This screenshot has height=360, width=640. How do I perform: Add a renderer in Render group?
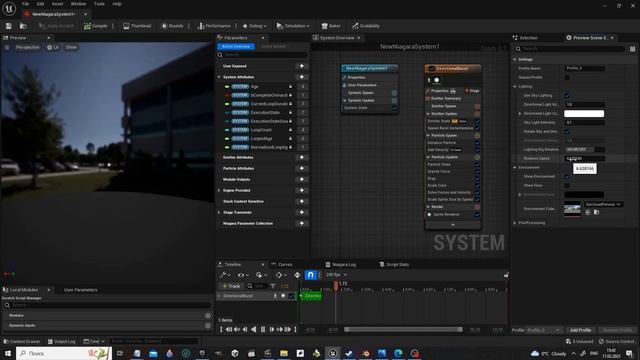tap(477, 207)
